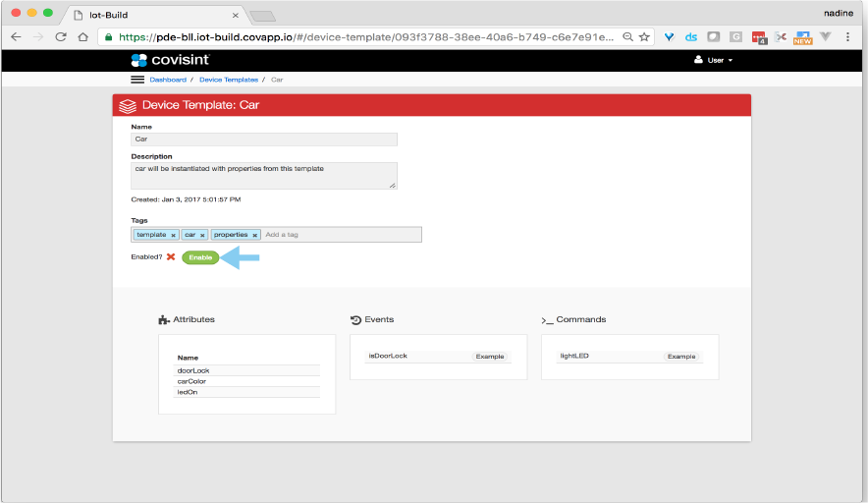Click the zoom magnifier icon in address bar
The image size is (868, 503).
click(627, 36)
